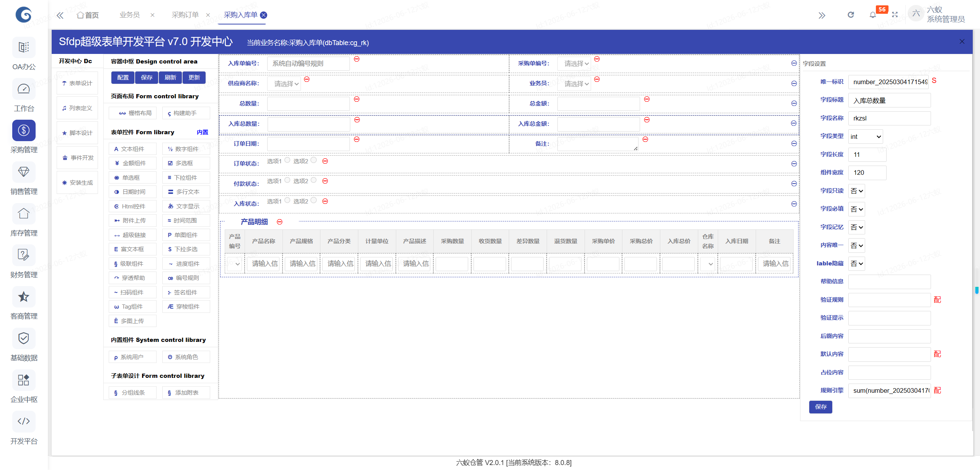980x470 pixels.
Task: Remove the 入库单编号 field with red minus
Action: (357, 59)
